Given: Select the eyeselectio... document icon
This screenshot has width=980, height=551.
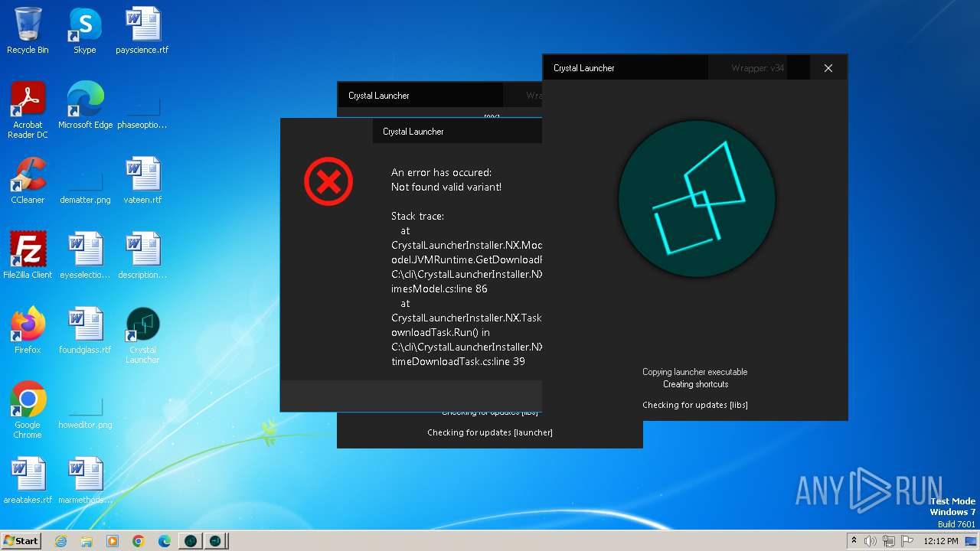Looking at the screenshot, I should (x=85, y=256).
